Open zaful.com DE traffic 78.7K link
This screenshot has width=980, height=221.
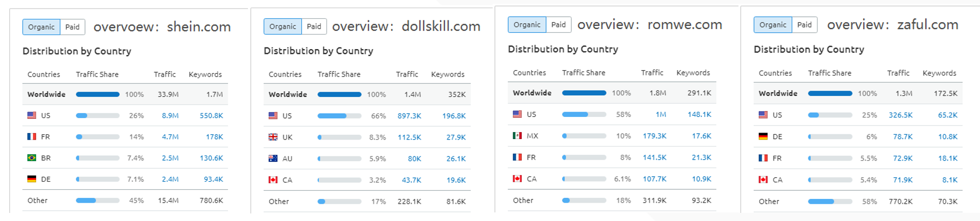click(x=903, y=136)
